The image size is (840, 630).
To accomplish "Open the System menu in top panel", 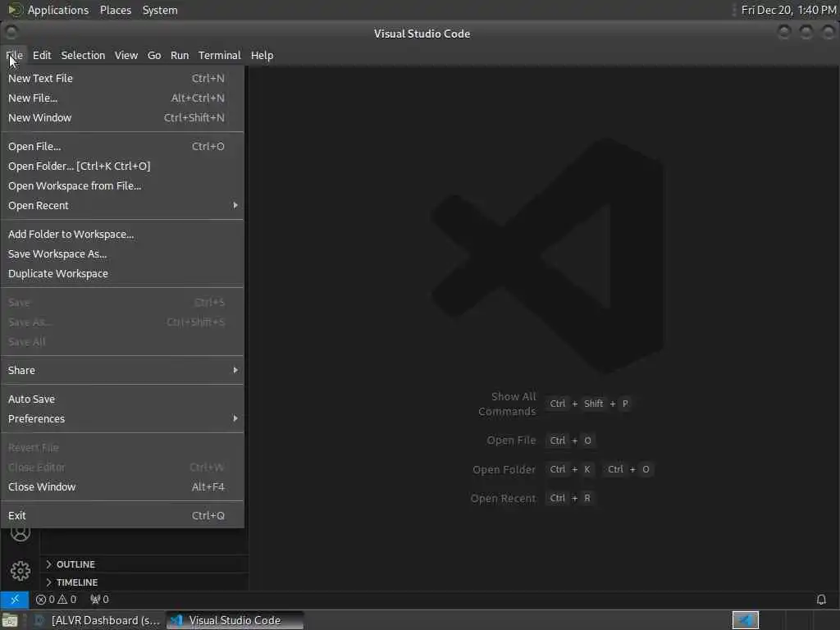I will [160, 10].
